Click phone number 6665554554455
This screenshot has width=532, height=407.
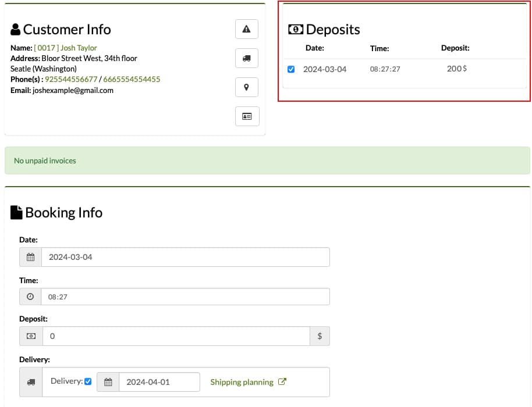132,79
